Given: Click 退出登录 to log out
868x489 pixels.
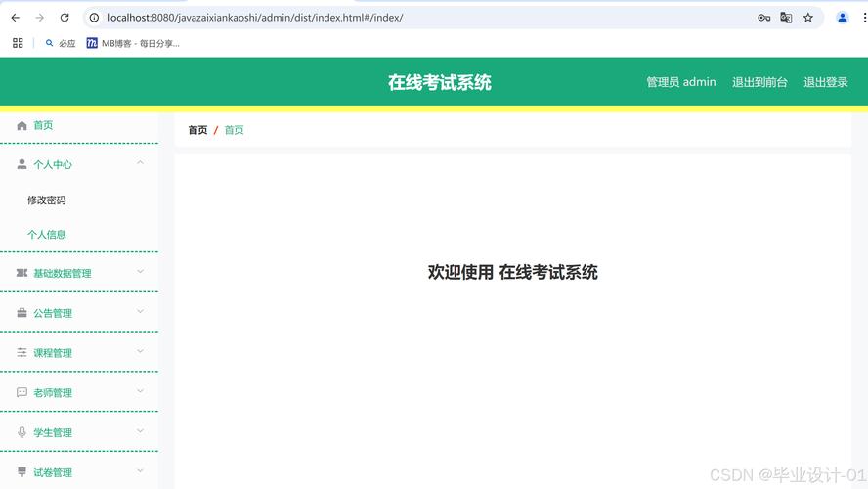Looking at the screenshot, I should coord(825,82).
